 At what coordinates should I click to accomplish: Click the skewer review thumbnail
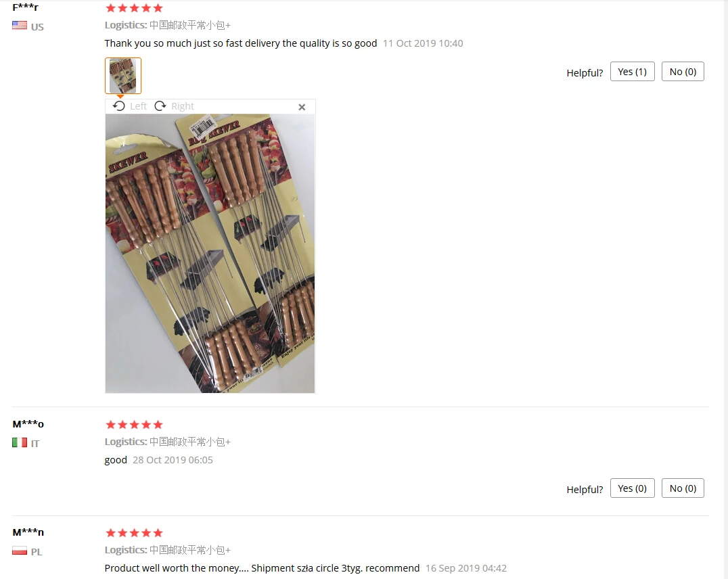(x=123, y=76)
